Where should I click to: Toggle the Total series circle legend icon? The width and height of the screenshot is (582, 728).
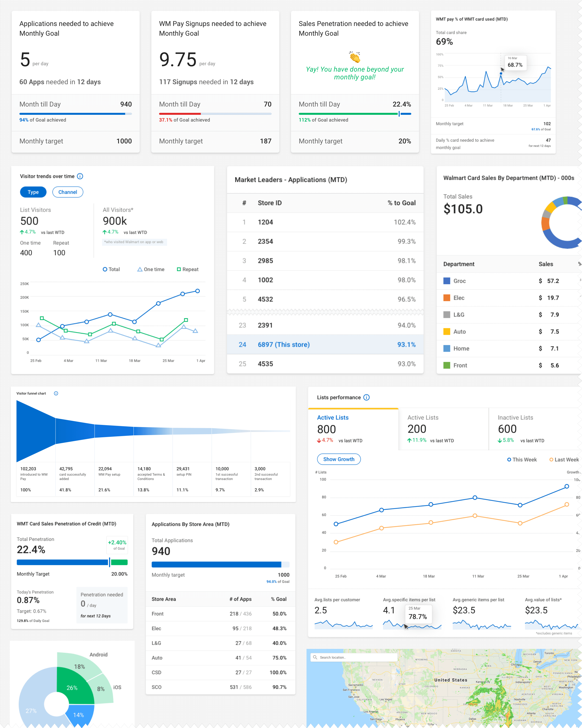[105, 269]
